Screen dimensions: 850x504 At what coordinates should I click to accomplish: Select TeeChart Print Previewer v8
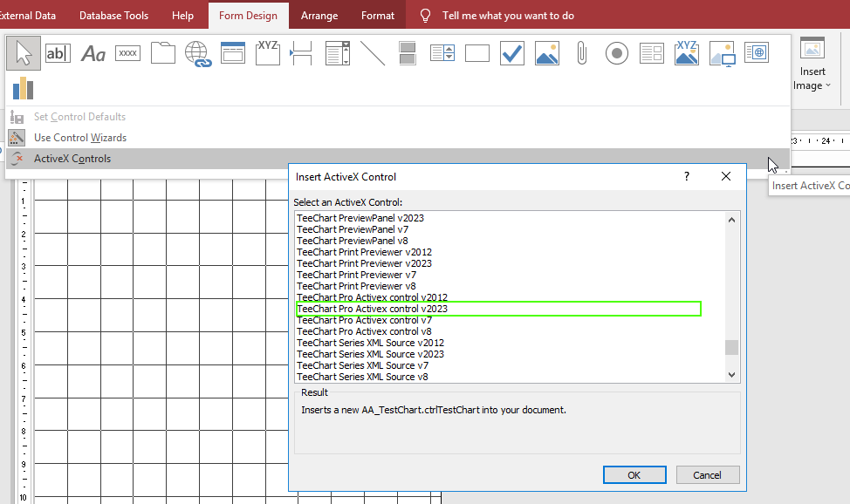[357, 286]
